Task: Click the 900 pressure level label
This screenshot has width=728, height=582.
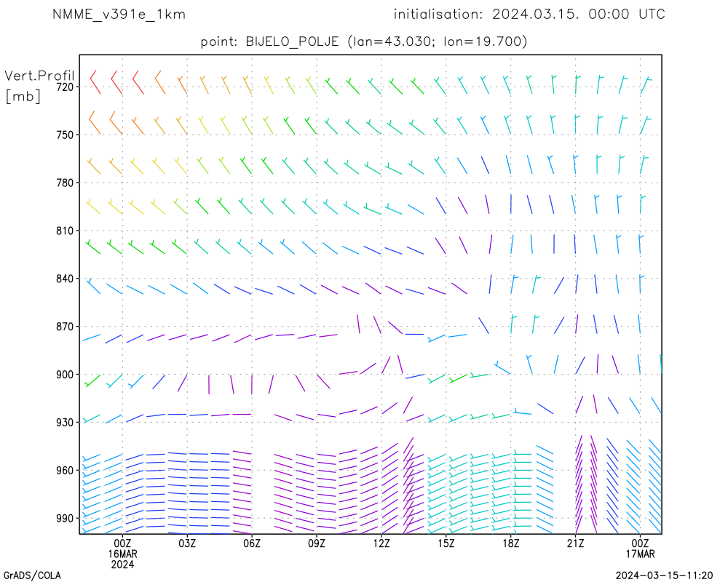Action: coord(66,375)
